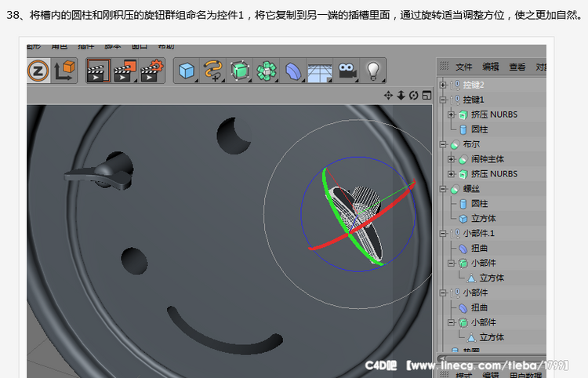Collapse the 小部件.1 group
The width and height of the screenshot is (588, 378).
click(443, 234)
